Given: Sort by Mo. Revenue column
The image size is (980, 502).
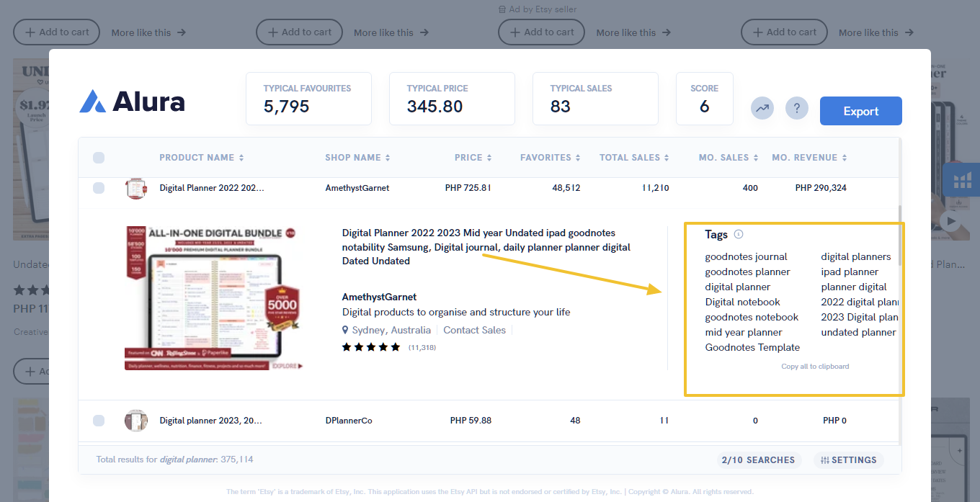Looking at the screenshot, I should pyautogui.click(x=809, y=158).
